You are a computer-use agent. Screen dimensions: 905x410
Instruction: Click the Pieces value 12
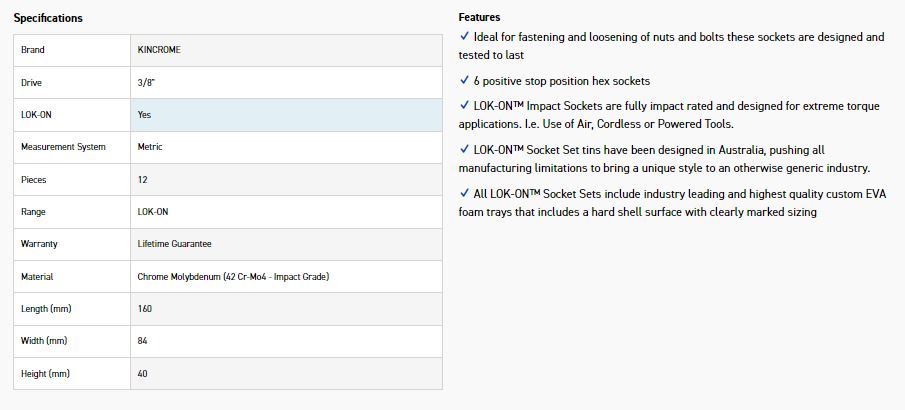[x=142, y=180]
